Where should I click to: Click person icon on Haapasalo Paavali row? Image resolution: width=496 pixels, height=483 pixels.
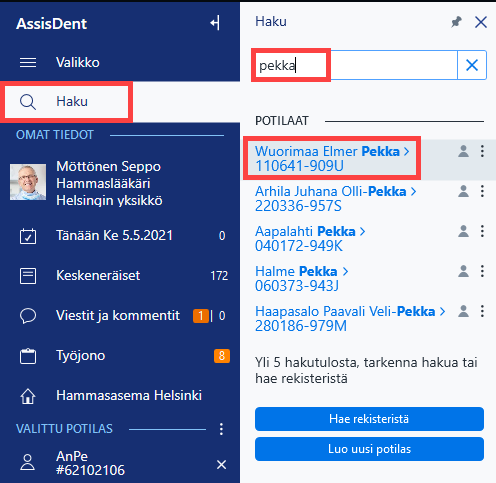pos(463,311)
